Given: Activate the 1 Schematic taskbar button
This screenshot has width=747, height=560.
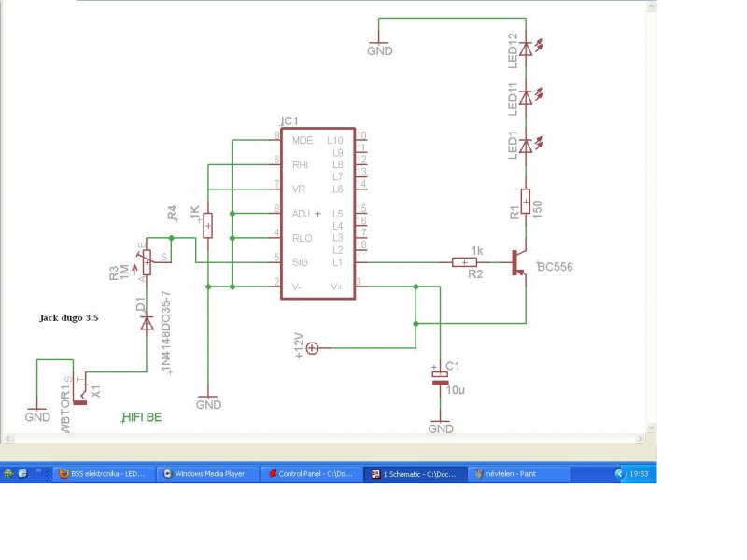Looking at the screenshot, I should 416,474.
